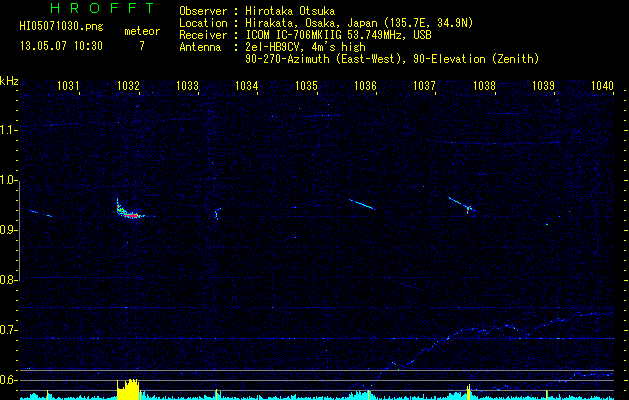Click the 1034 time axis label
The height and width of the screenshot is (400, 629).
246,85
